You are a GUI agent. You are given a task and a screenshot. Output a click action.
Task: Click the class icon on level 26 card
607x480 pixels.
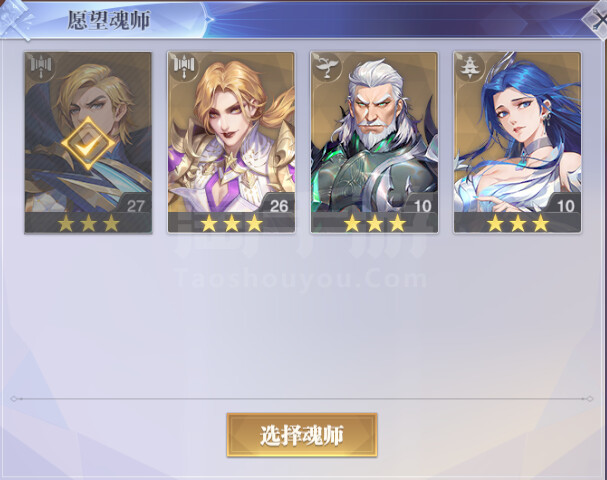click(184, 68)
